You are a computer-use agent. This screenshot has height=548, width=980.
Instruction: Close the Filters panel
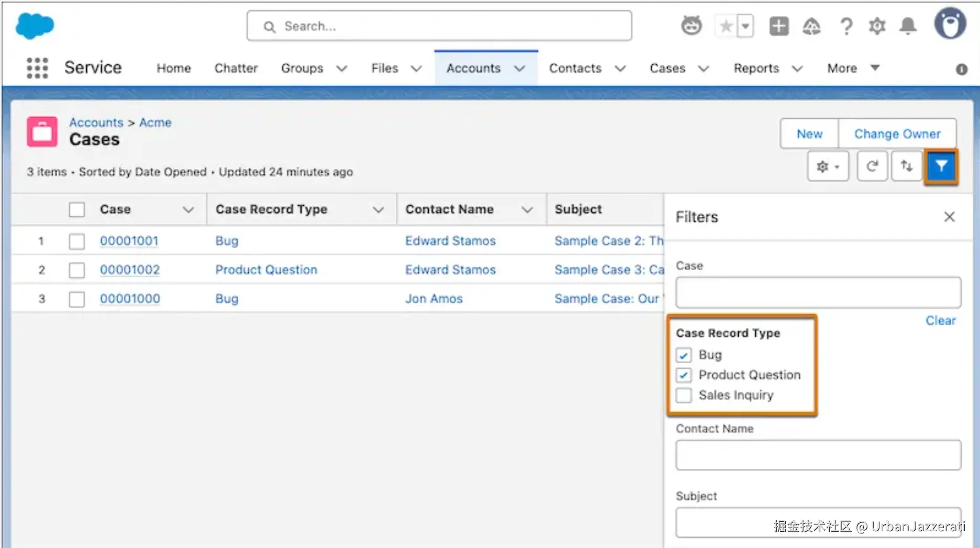click(x=949, y=217)
